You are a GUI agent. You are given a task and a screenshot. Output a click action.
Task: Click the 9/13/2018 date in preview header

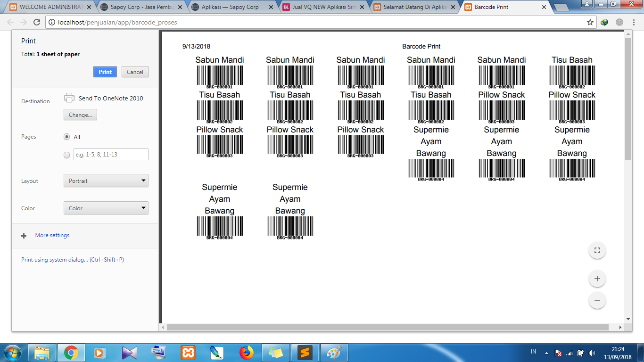[196, 46]
